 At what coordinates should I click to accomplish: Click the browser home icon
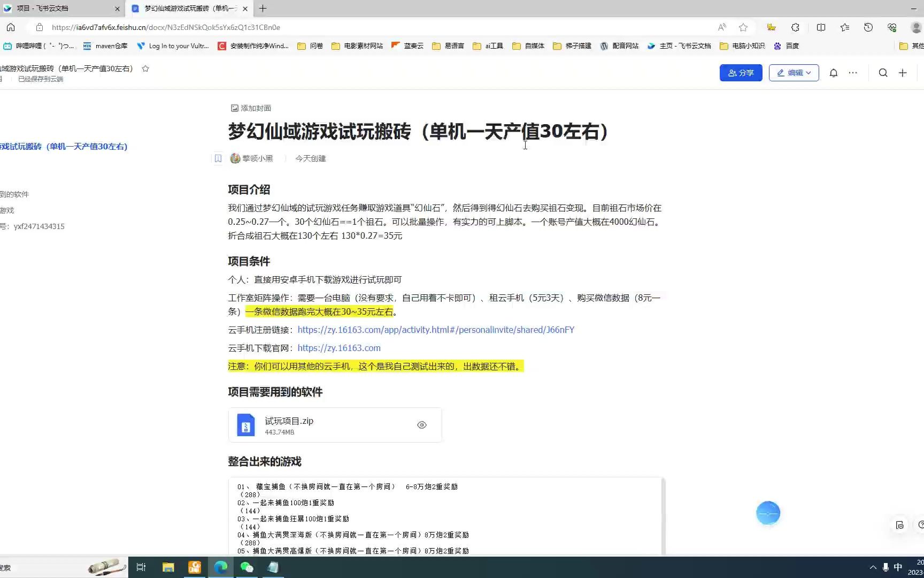click(11, 27)
